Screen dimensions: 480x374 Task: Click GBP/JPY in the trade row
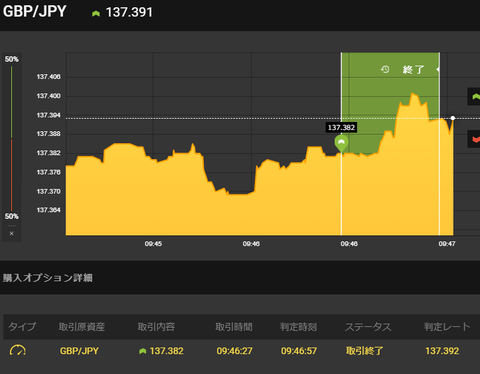(79, 351)
